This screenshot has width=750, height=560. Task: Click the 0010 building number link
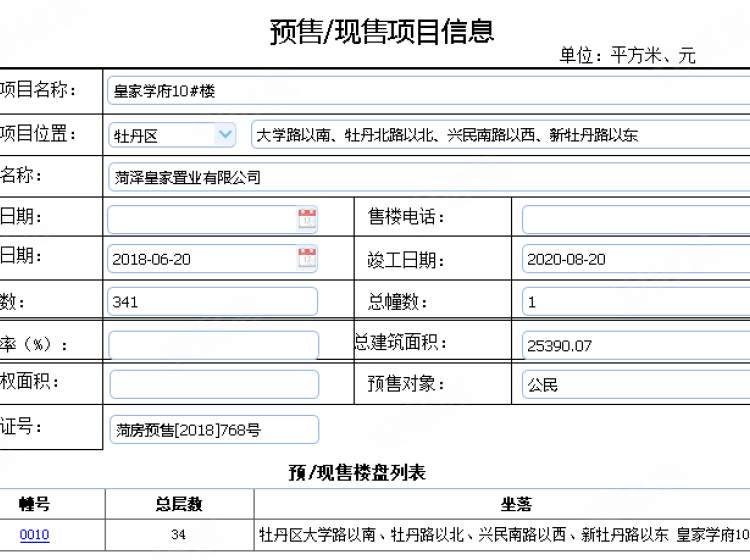[x=34, y=535]
